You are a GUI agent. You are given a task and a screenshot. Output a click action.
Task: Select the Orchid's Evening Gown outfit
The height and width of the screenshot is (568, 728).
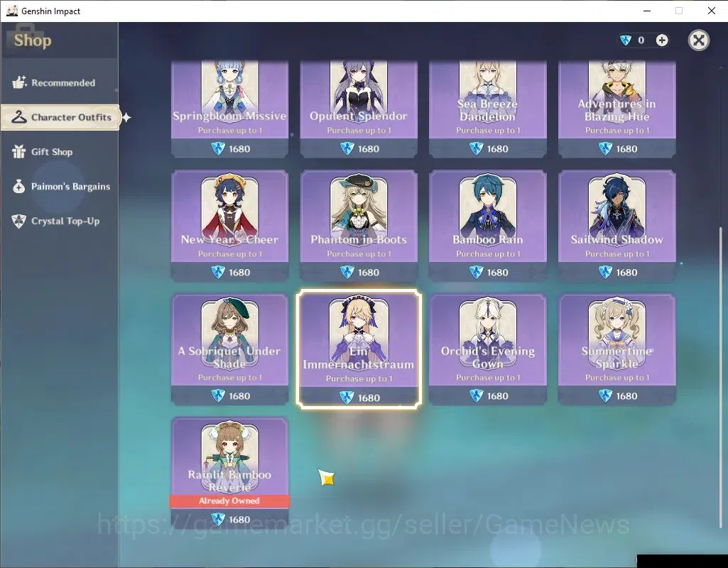click(x=488, y=349)
